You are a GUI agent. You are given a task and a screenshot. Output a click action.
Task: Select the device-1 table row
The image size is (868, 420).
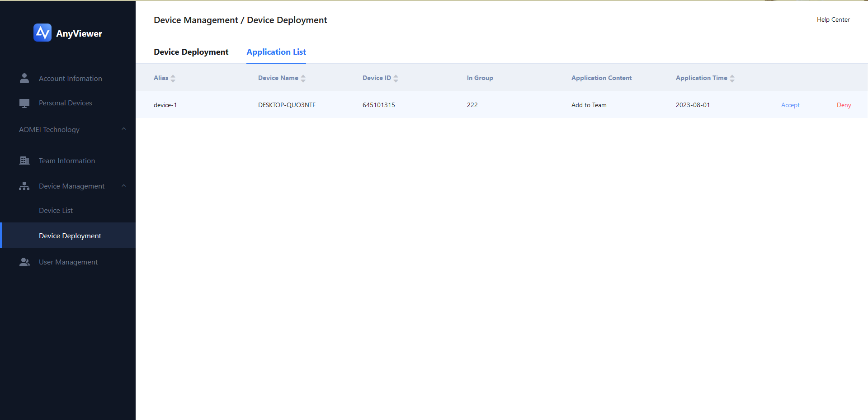[x=452, y=105]
